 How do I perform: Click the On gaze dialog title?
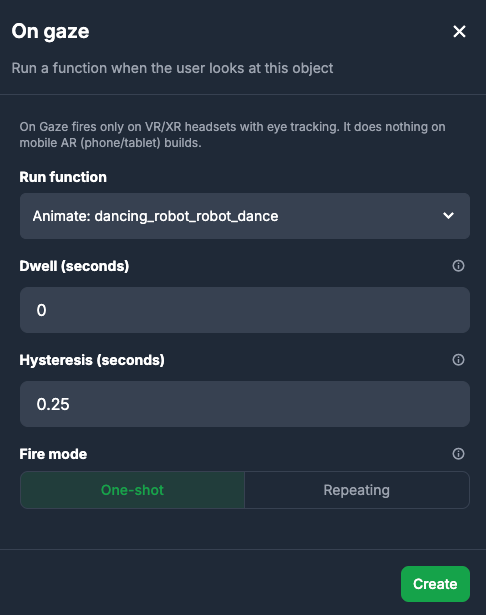point(50,31)
